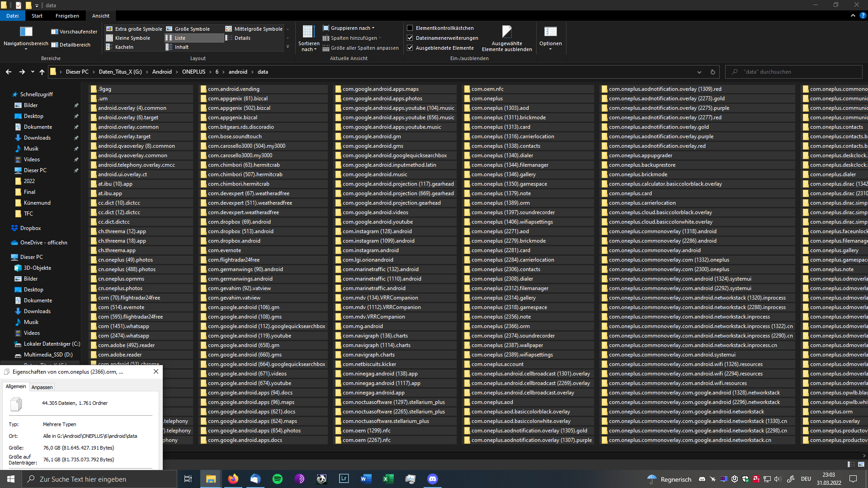868x488 pixels.
Task: Switch to the Start ribbon tab
Action: (x=37, y=16)
